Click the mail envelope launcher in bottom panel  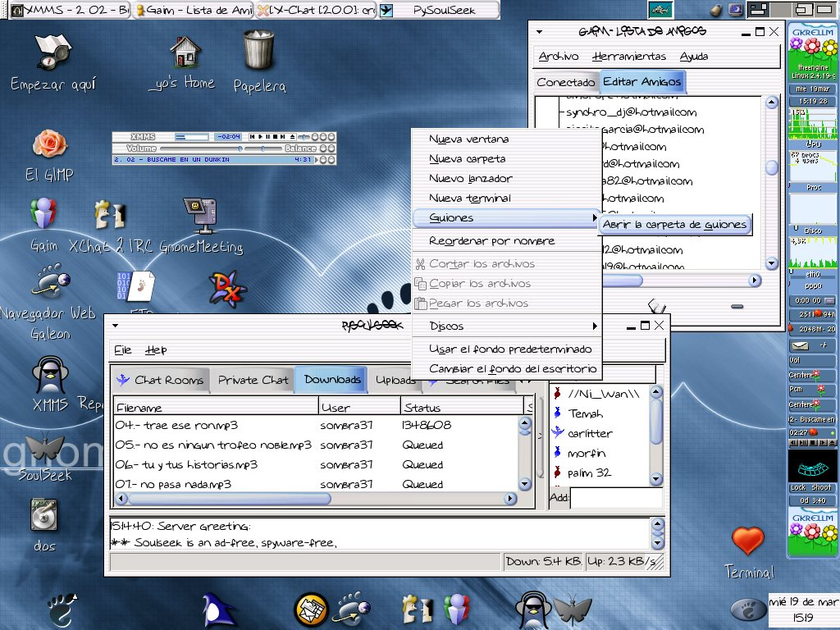(x=311, y=609)
